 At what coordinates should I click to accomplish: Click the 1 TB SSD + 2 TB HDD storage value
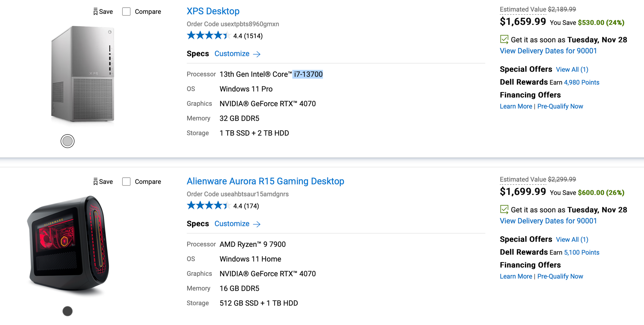(254, 133)
